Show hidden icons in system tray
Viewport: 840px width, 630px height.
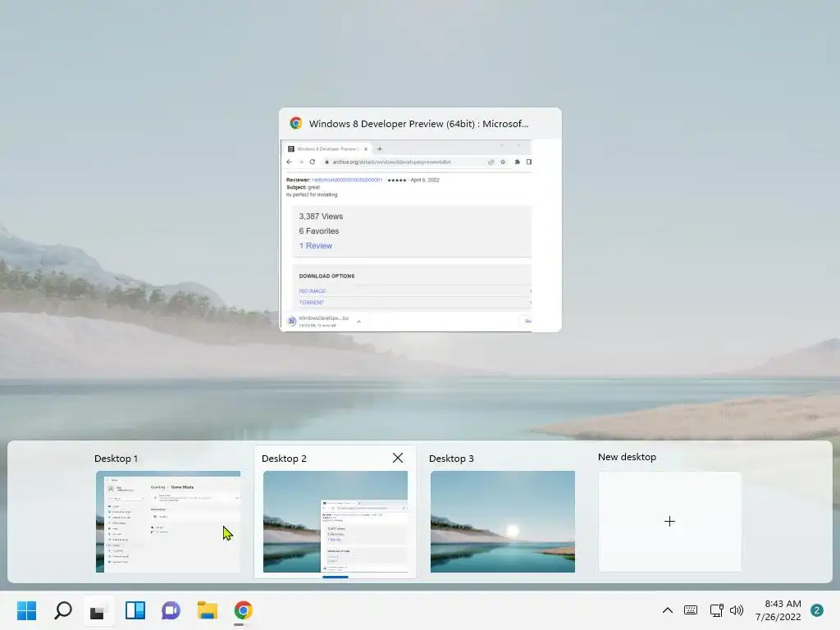tap(668, 610)
